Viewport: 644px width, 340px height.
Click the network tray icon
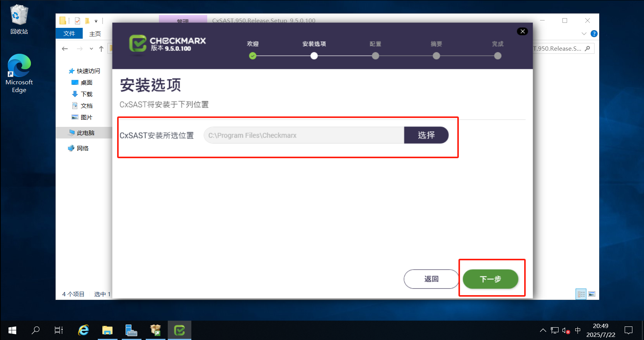pyautogui.click(x=555, y=330)
